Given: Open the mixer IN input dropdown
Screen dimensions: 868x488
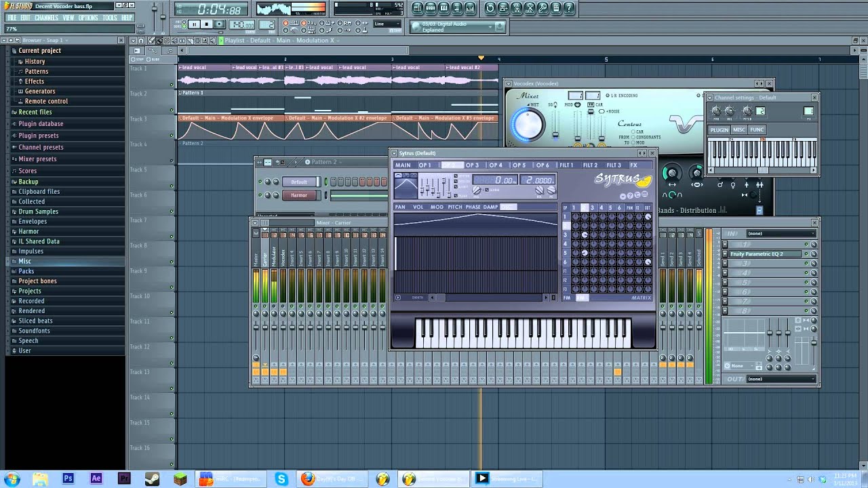Looking at the screenshot, I should click(x=781, y=233).
